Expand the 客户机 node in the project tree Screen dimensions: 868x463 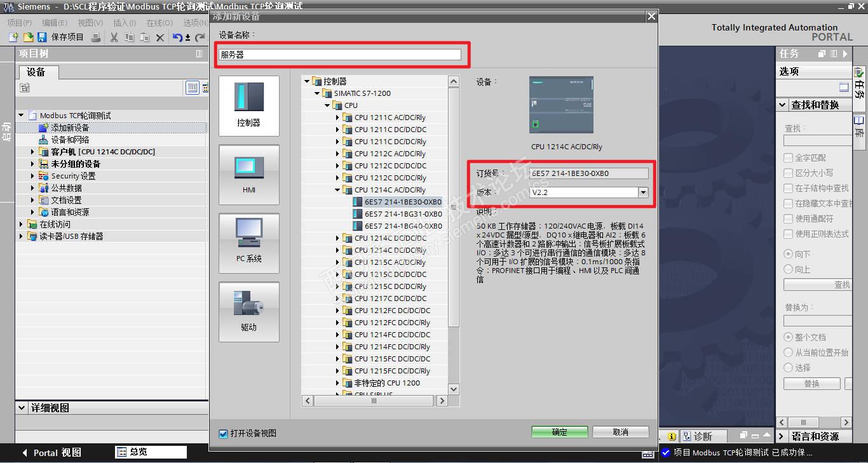(x=33, y=152)
